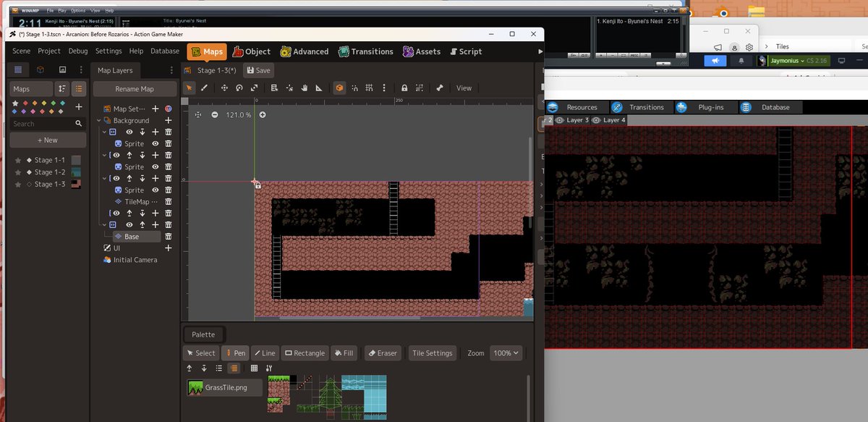Screen dimensions: 868x422
Task: Open the Assets tab
Action: point(422,51)
